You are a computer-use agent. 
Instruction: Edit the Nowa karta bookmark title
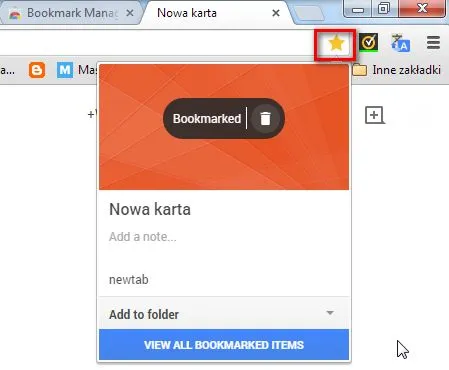[x=150, y=209]
